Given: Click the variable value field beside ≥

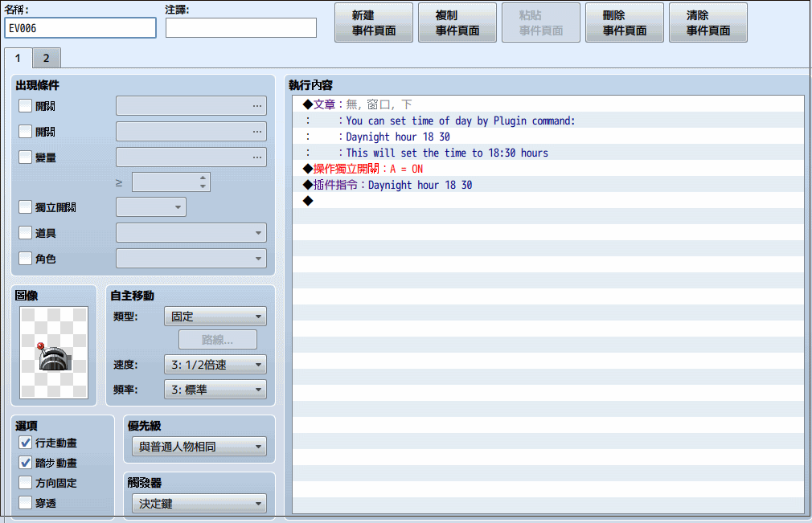Looking at the screenshot, I should tap(171, 182).
